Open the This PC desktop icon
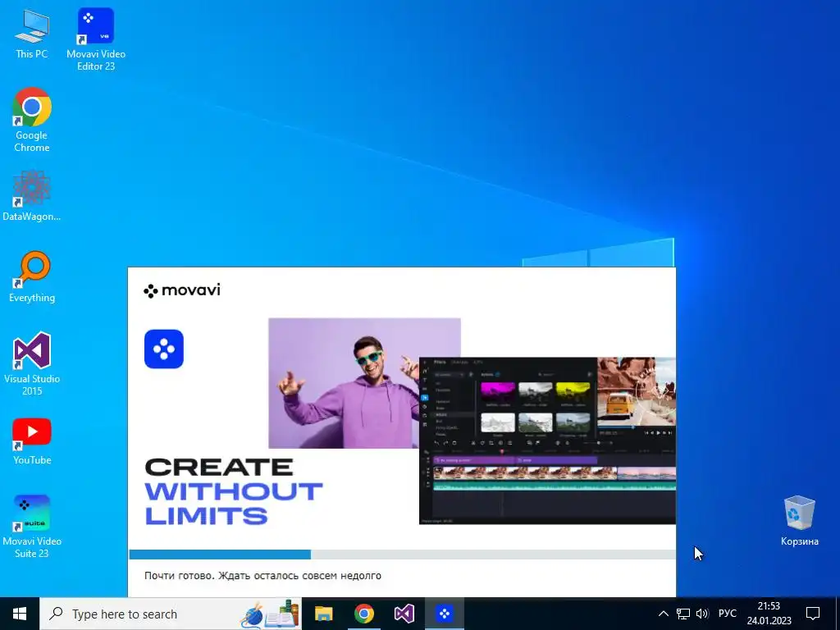The height and width of the screenshot is (630, 840). pyautogui.click(x=32, y=34)
